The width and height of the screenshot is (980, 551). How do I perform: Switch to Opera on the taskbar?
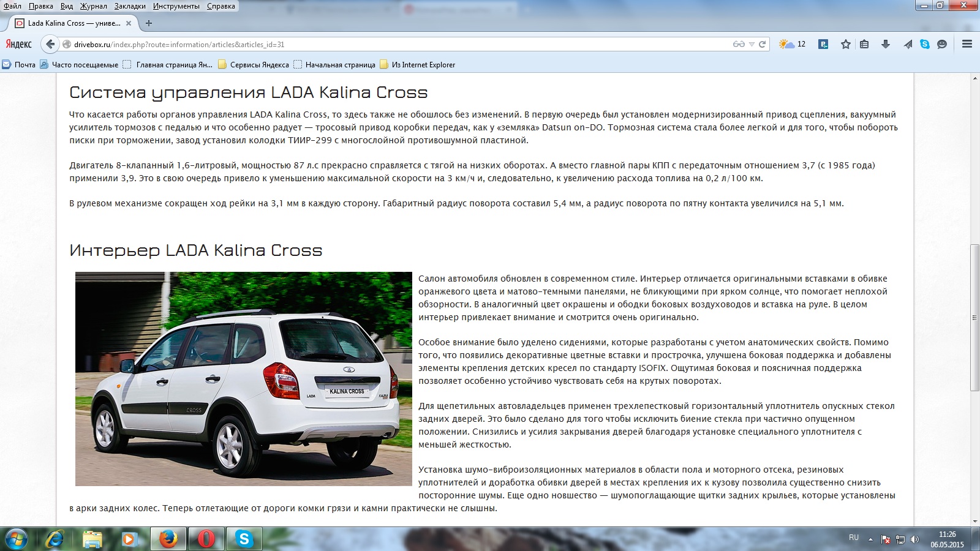(206, 539)
